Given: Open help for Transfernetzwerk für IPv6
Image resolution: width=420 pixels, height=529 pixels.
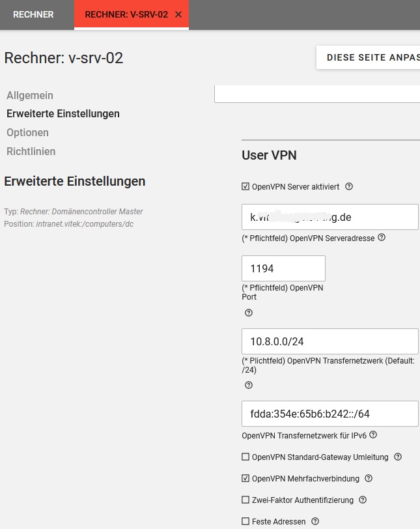Looking at the screenshot, I should (373, 435).
